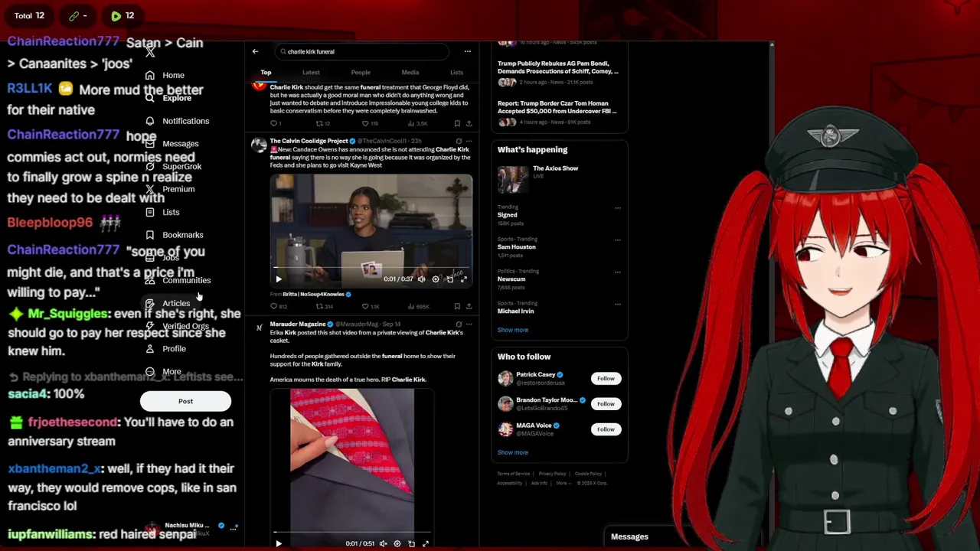The image size is (980, 551).
Task: Open Home in the X sidebar
Action: pyautogui.click(x=164, y=75)
